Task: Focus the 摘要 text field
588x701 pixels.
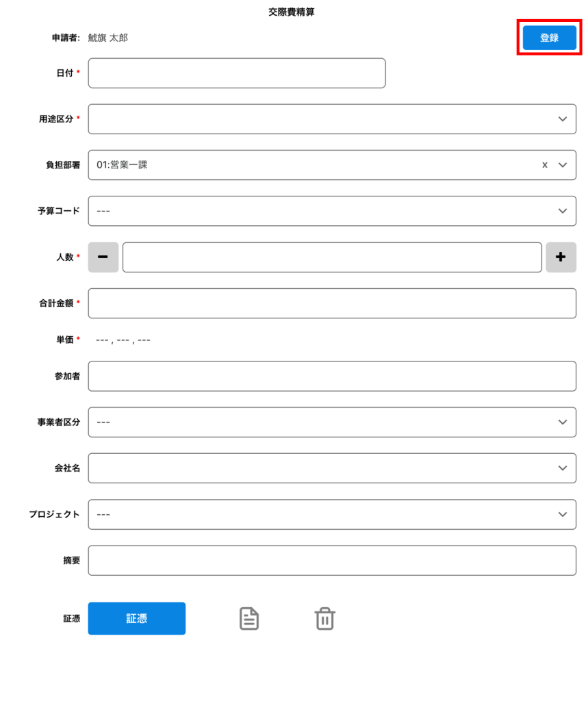Action: pyautogui.click(x=332, y=561)
